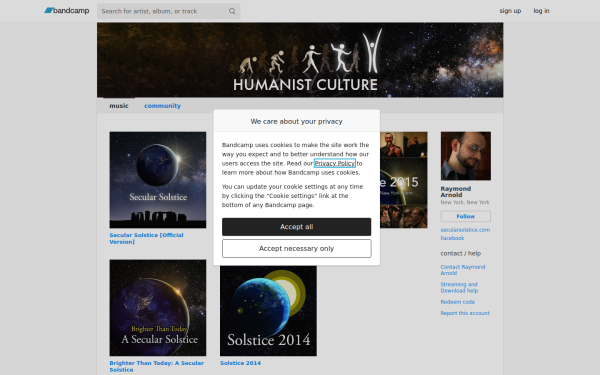
Task: Open the Facebook link
Action: [452, 238]
